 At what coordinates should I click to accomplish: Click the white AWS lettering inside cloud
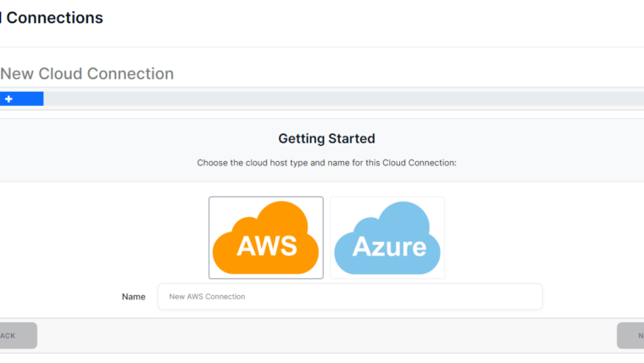pos(267,246)
